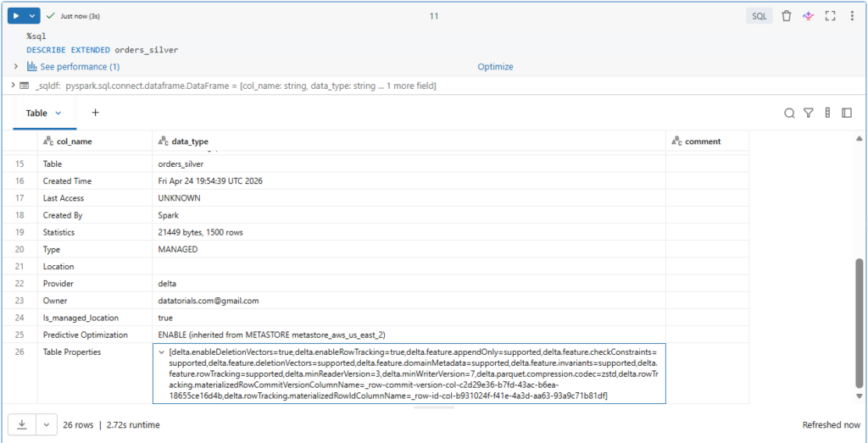This screenshot has height=443, width=868.
Task: Expand the See performance section chevron
Action: (x=16, y=66)
